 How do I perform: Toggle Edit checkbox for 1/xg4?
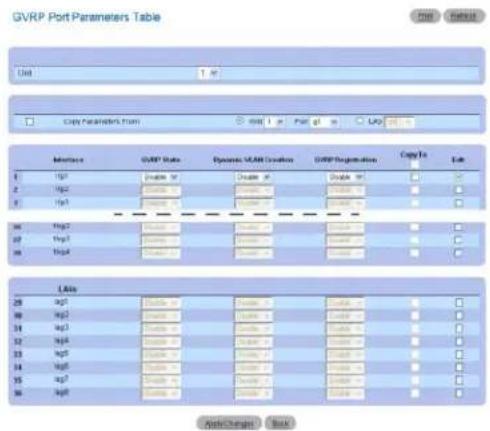coord(458,253)
